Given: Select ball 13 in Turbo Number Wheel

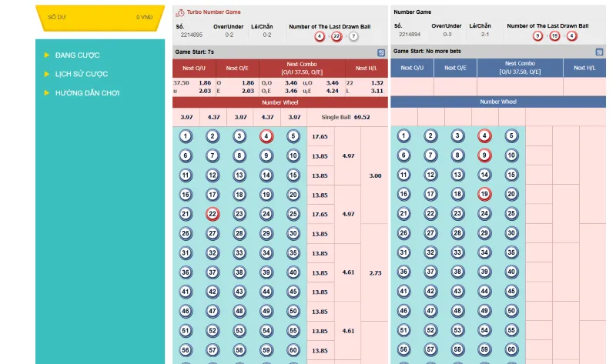Looking at the screenshot, I should point(239,175).
